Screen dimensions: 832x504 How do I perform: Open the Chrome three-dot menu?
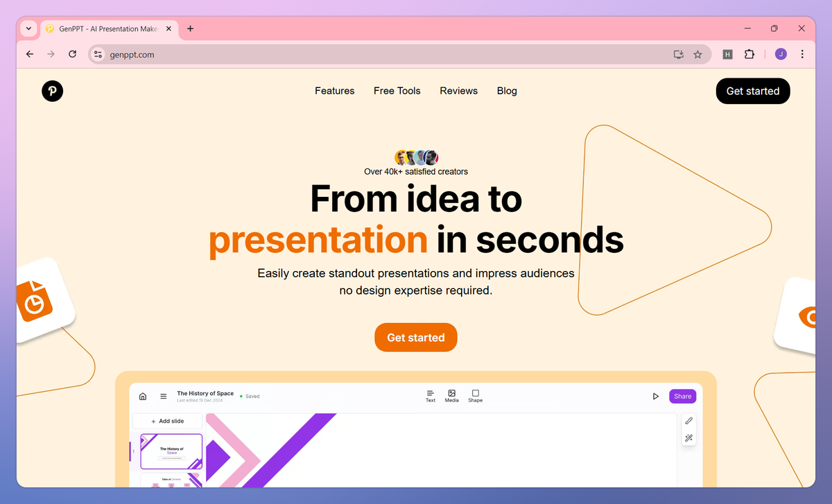[x=802, y=54]
